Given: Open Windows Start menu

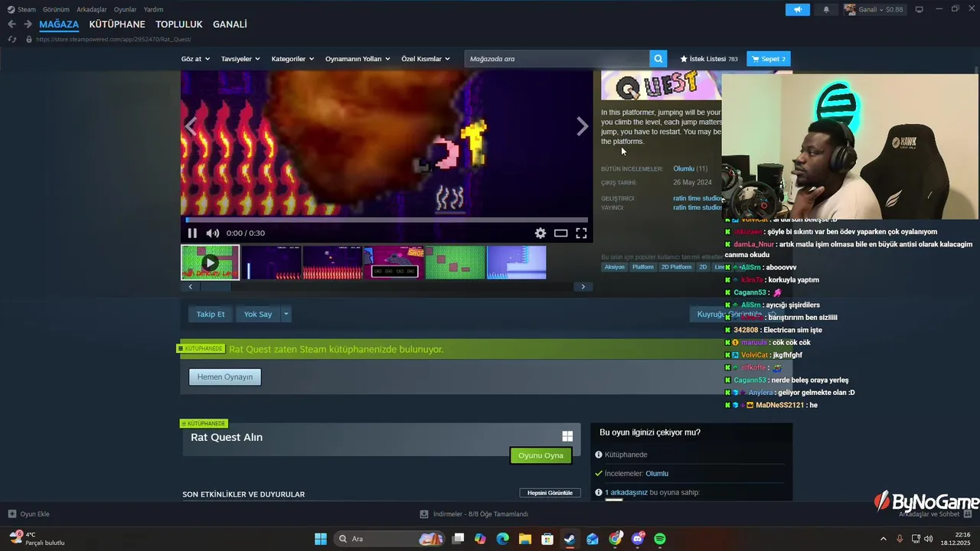Looking at the screenshot, I should (x=321, y=539).
